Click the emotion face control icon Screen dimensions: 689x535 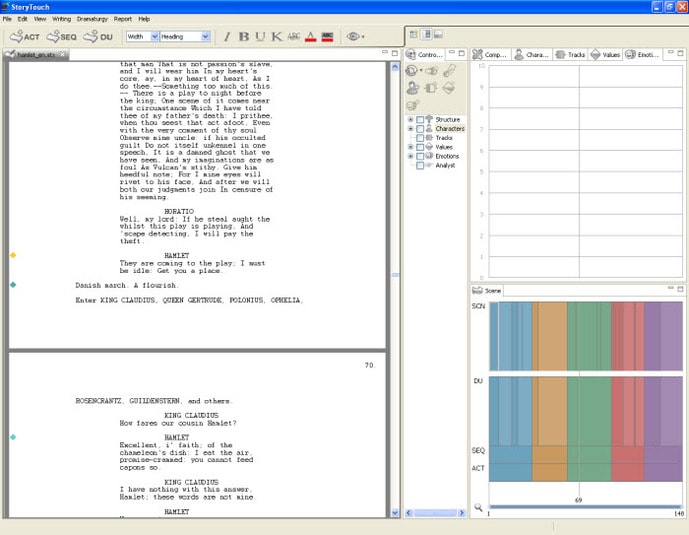point(413,105)
